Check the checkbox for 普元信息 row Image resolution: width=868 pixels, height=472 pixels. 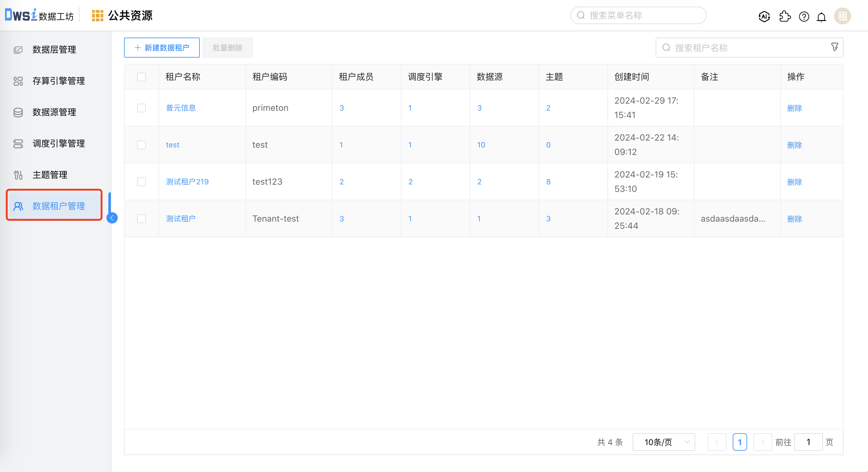(142, 108)
